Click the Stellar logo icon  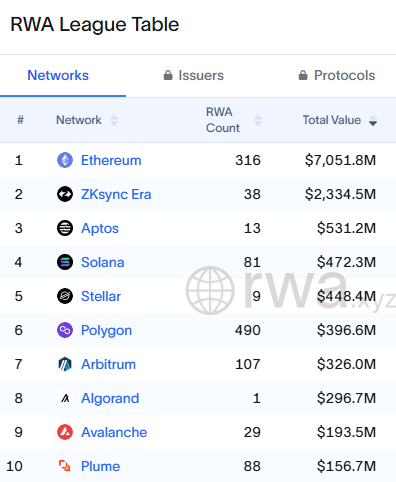65,296
